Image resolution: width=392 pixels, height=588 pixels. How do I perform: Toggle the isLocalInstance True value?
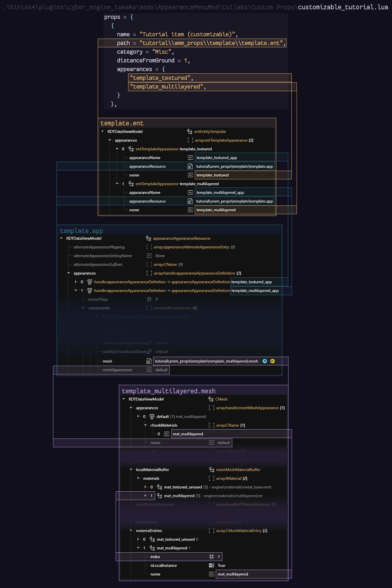(x=222, y=565)
